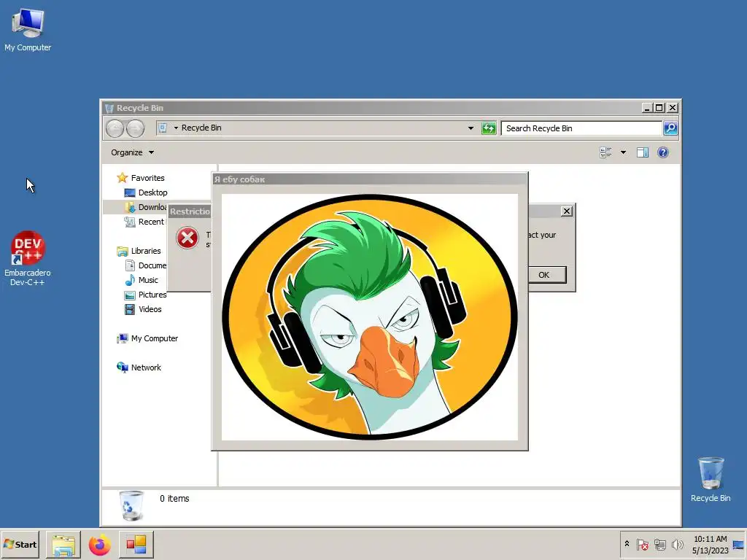Image resolution: width=747 pixels, height=560 pixels.
Task: Click the search magnifier button
Action: (x=670, y=128)
